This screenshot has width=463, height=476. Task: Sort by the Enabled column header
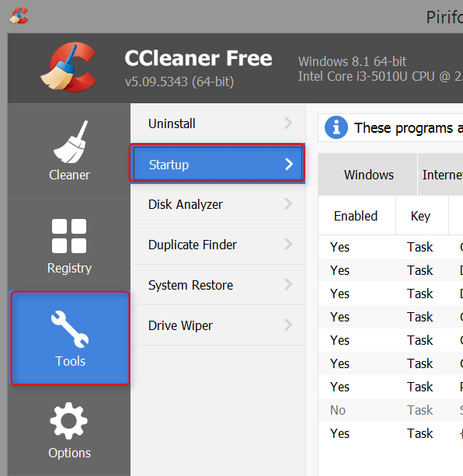tap(357, 216)
